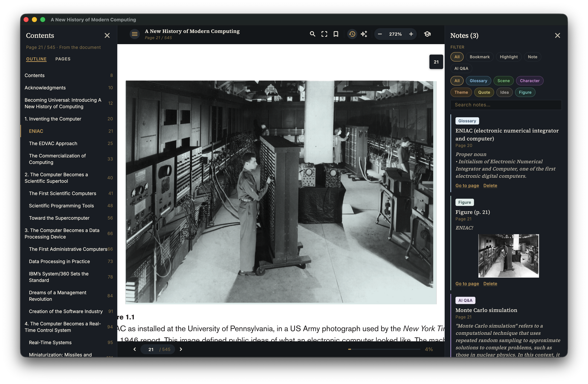This screenshot has height=384, width=588.
Task: Switch to the PAGES tab
Action: click(63, 59)
